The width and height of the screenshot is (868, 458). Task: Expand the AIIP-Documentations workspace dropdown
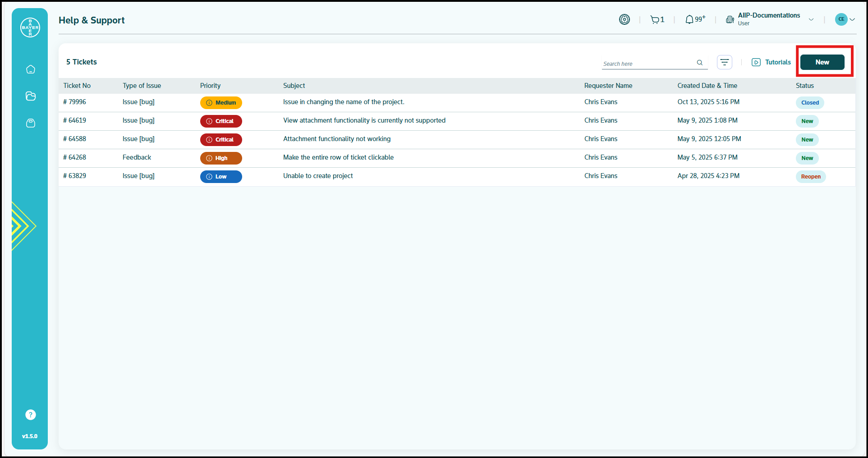click(x=812, y=19)
